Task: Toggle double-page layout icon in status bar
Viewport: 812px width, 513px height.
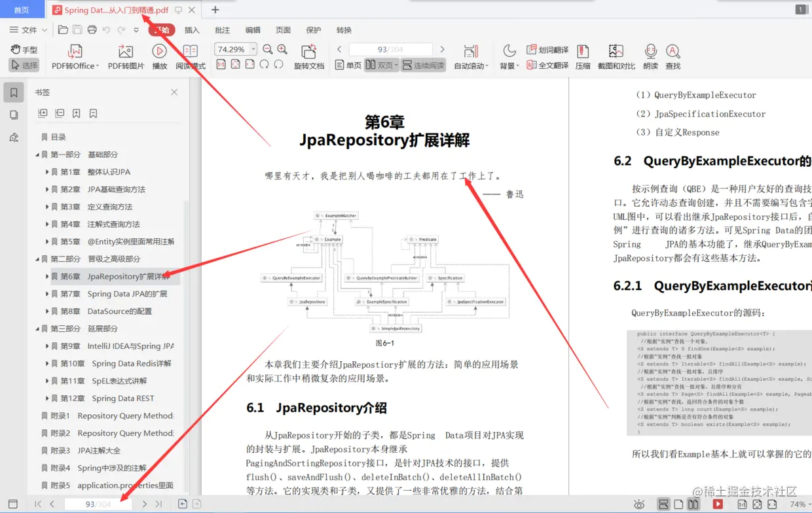Action: (x=693, y=504)
